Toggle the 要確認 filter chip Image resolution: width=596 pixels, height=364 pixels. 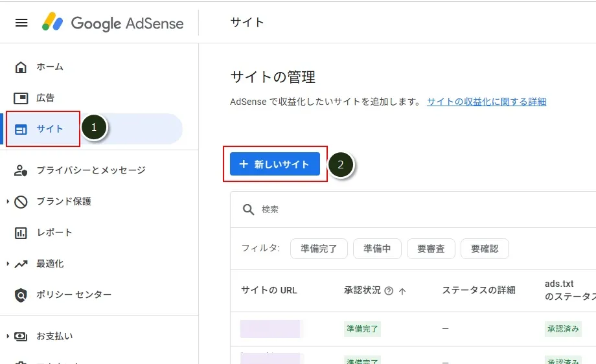pos(484,249)
